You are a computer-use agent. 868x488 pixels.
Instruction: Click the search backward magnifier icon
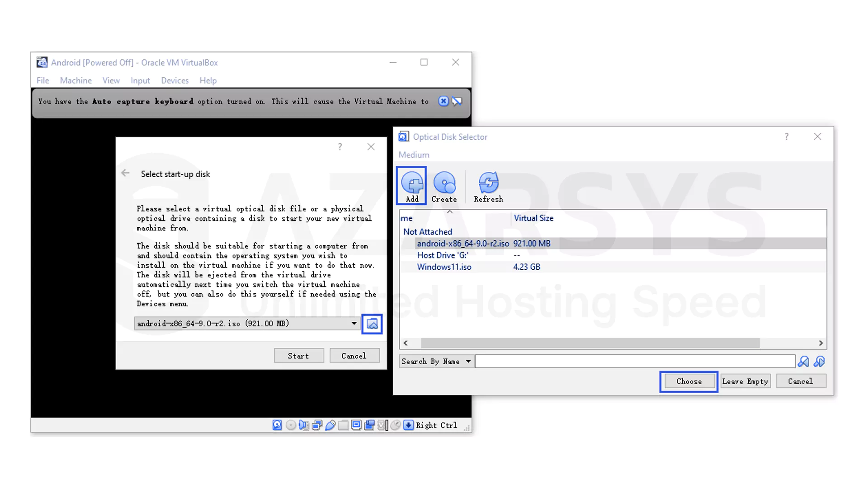pos(803,361)
